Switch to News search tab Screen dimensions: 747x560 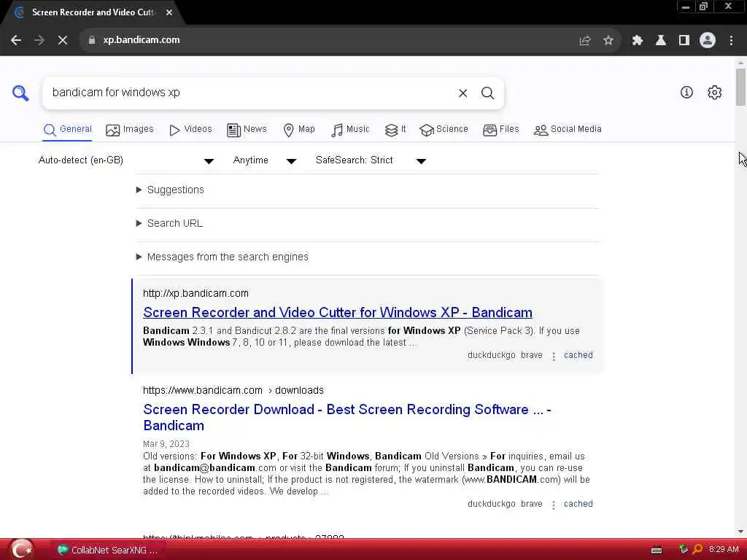coord(247,130)
